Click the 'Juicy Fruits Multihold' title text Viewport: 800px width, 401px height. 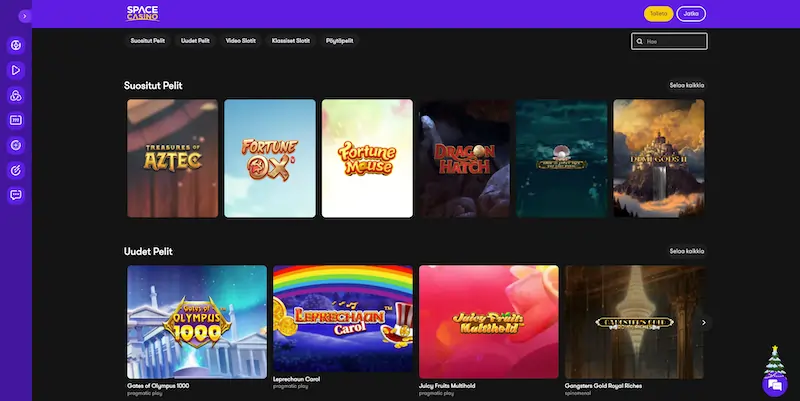447,386
